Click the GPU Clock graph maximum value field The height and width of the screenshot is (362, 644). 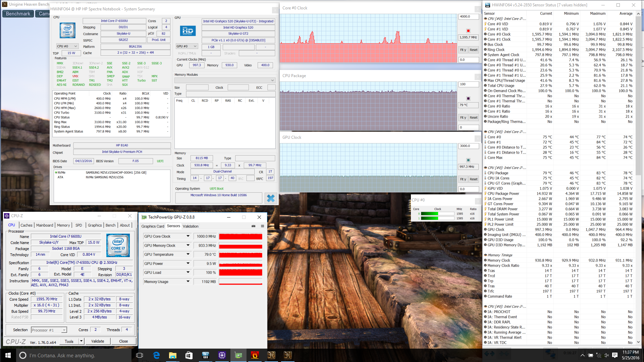[468, 146]
